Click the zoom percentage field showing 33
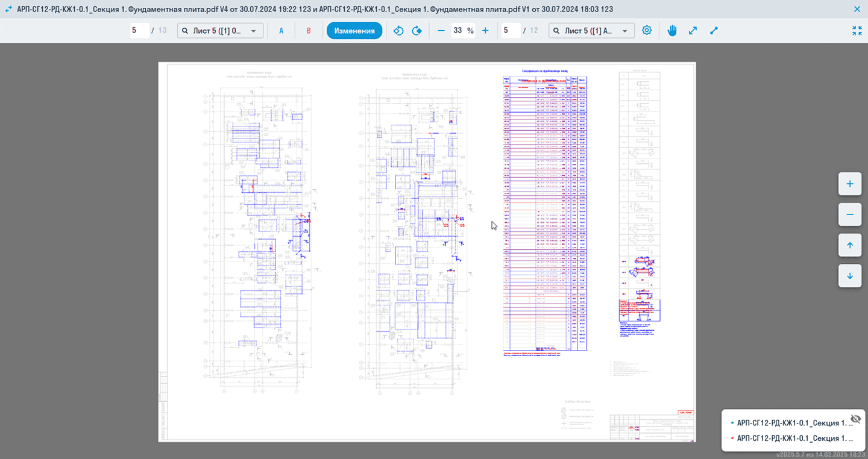The height and width of the screenshot is (459, 868). point(459,31)
